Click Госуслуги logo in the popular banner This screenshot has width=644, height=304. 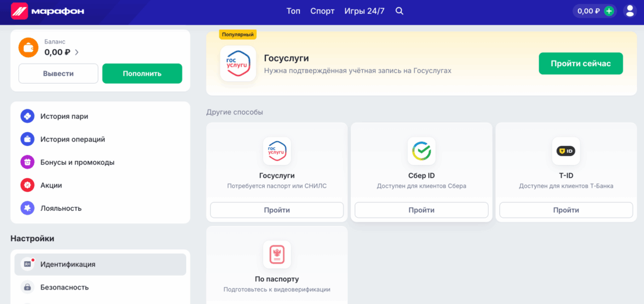click(x=238, y=64)
